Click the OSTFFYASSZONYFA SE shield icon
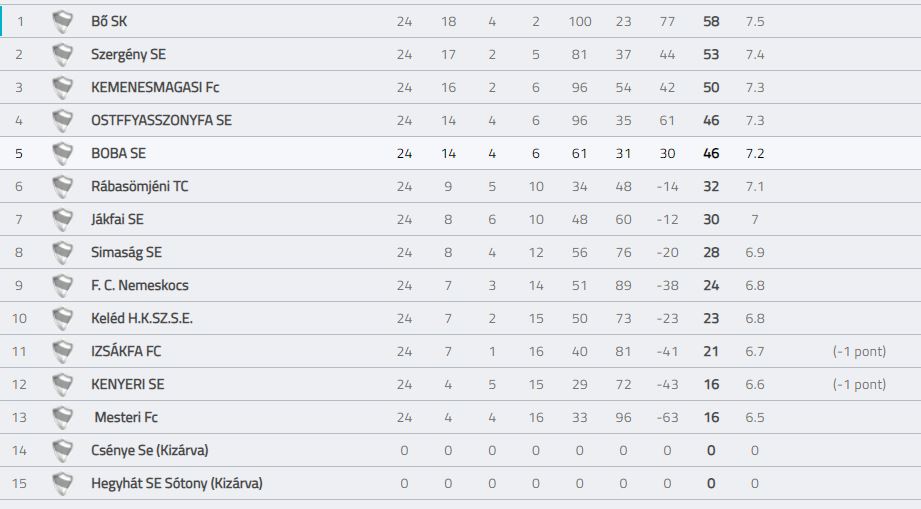This screenshot has width=921, height=509. coord(62,120)
